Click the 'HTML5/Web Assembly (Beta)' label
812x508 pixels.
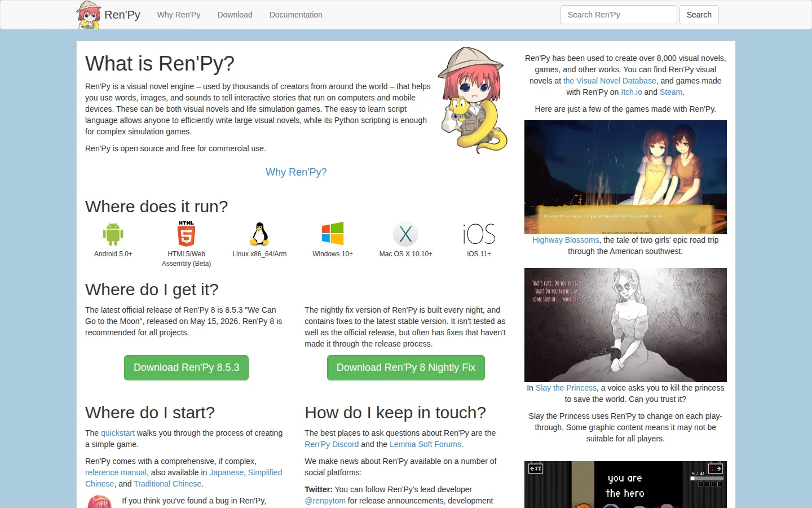point(186,259)
